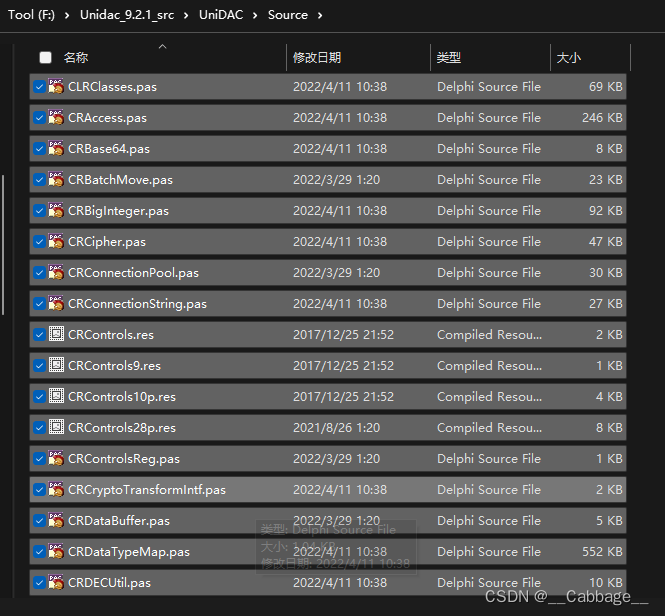Image resolution: width=665 pixels, height=616 pixels.
Task: Click the CRBigInteger.pas file icon
Action: pos(56,210)
